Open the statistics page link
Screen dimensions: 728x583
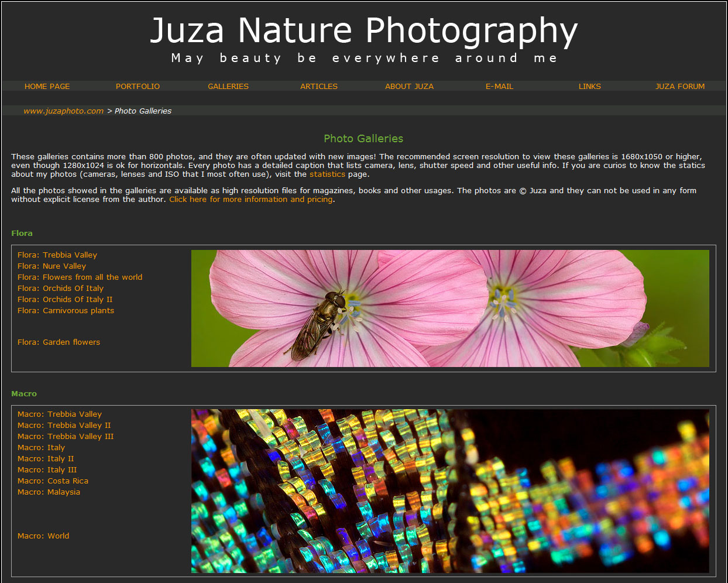click(327, 174)
